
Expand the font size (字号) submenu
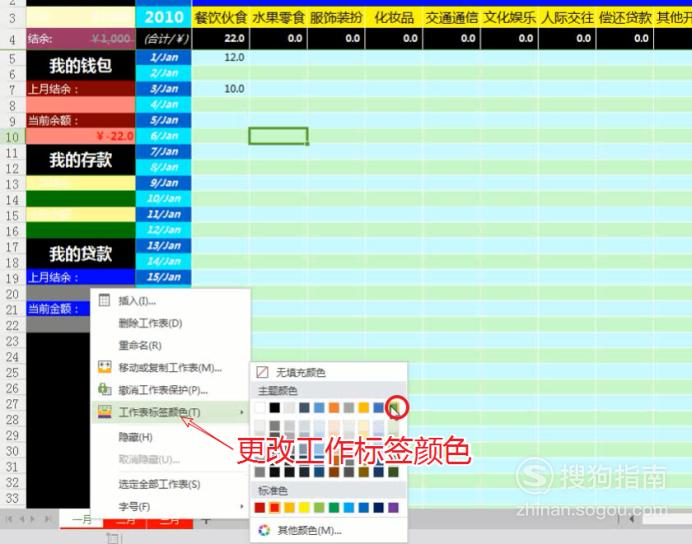(x=170, y=506)
